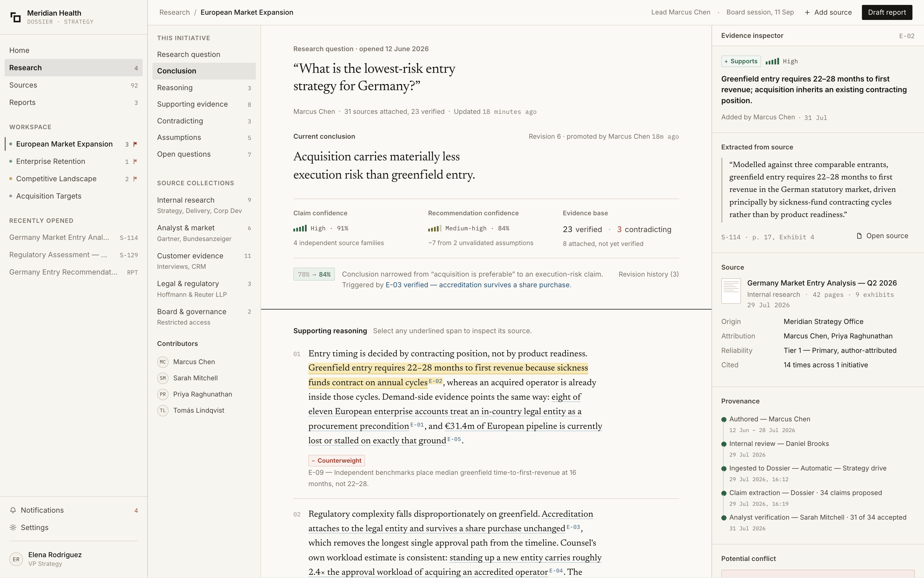Select Research in the sidebar

pyautogui.click(x=73, y=68)
